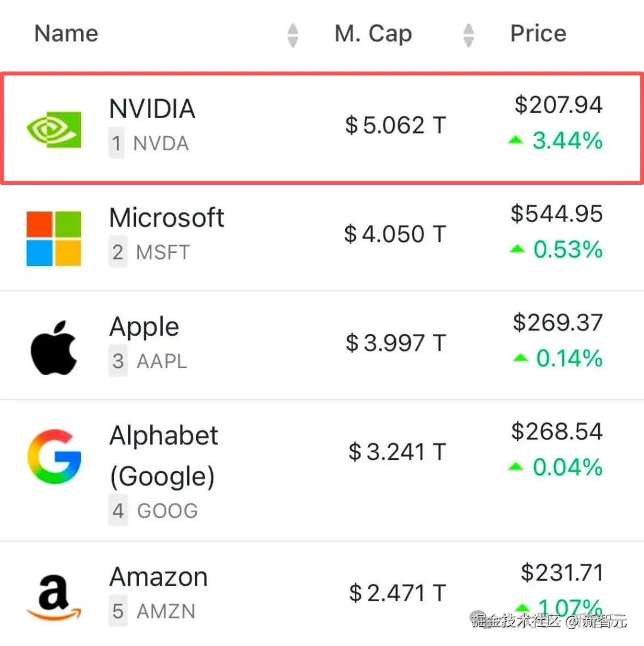Click the Microsoft four-square logo
Viewport: 644px width, 646px height.
(x=54, y=238)
